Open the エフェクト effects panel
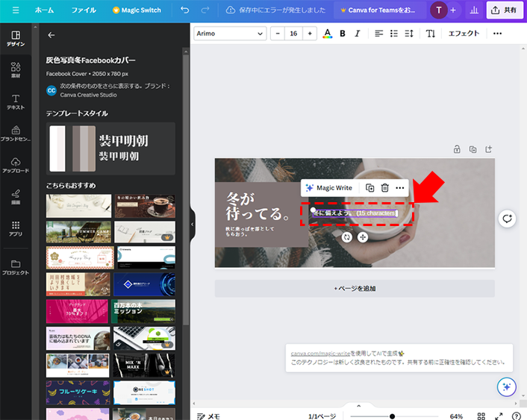 (464, 34)
